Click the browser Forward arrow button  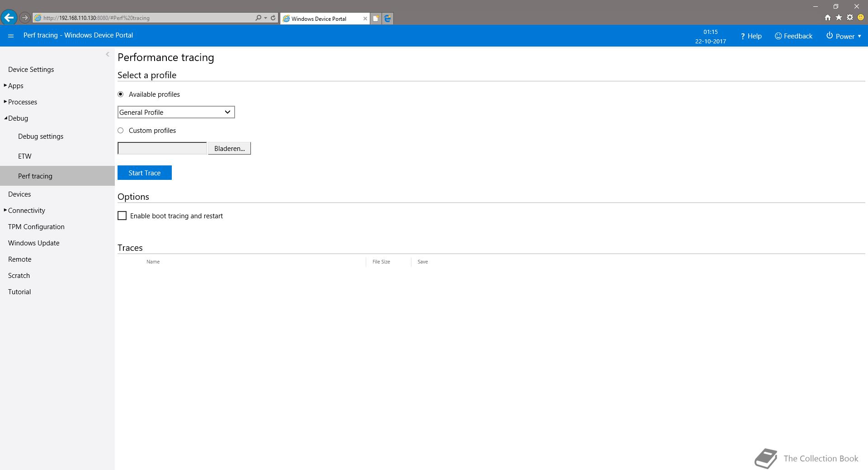[25, 18]
